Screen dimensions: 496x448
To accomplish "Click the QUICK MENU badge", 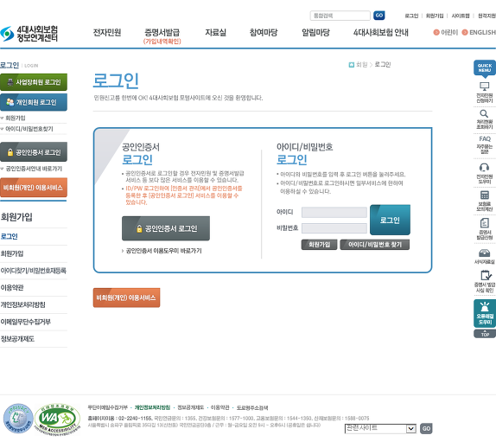I will point(484,68).
